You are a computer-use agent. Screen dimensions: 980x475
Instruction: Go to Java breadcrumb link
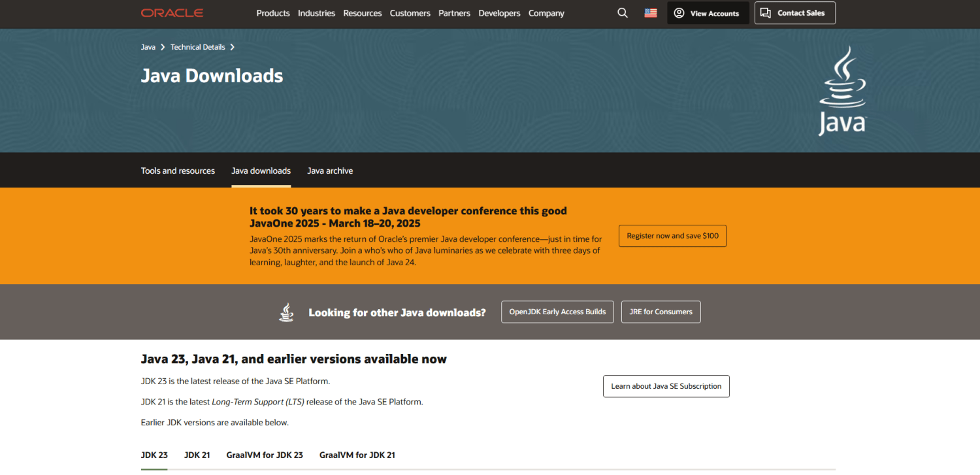click(148, 47)
